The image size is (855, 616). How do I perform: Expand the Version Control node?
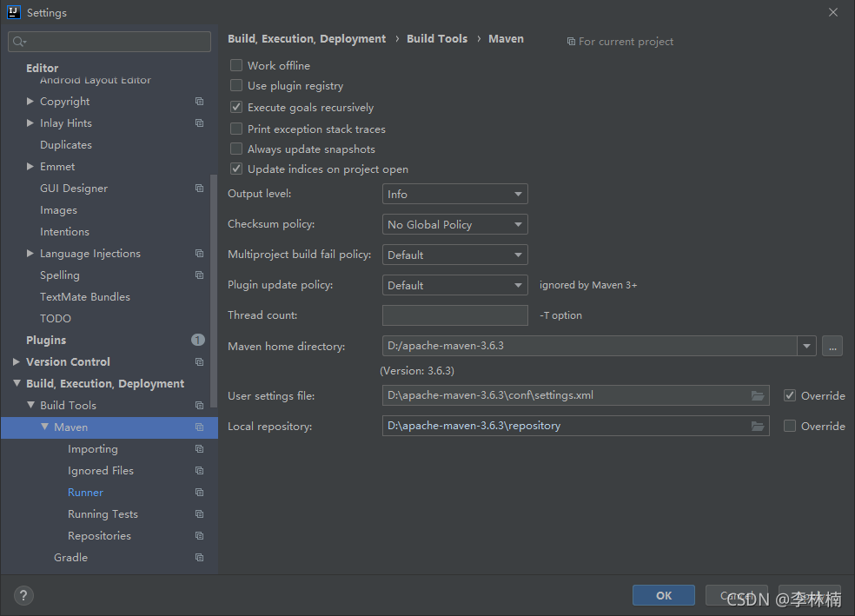click(x=17, y=362)
